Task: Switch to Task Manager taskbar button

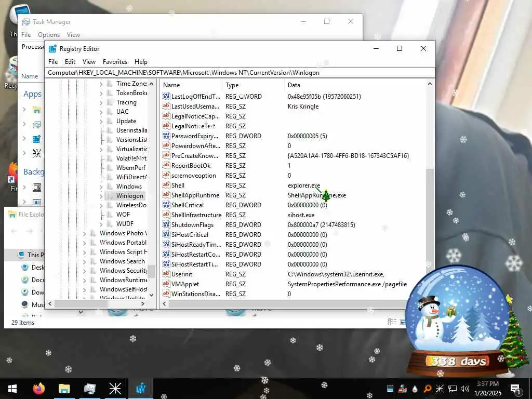Action: pos(89,389)
